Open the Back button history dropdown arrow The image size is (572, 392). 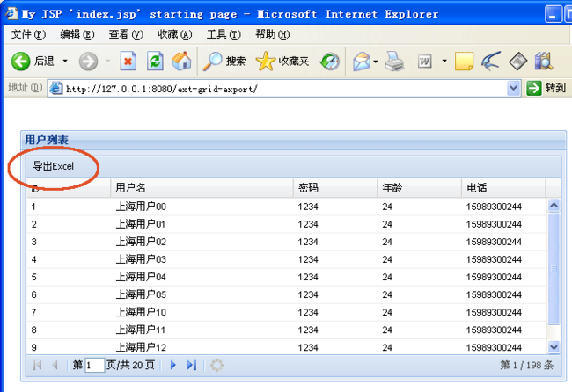65,61
